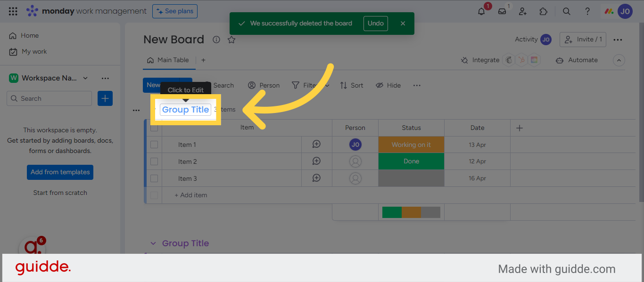Click the Person filter button
This screenshot has width=644, height=282.
pos(264,85)
